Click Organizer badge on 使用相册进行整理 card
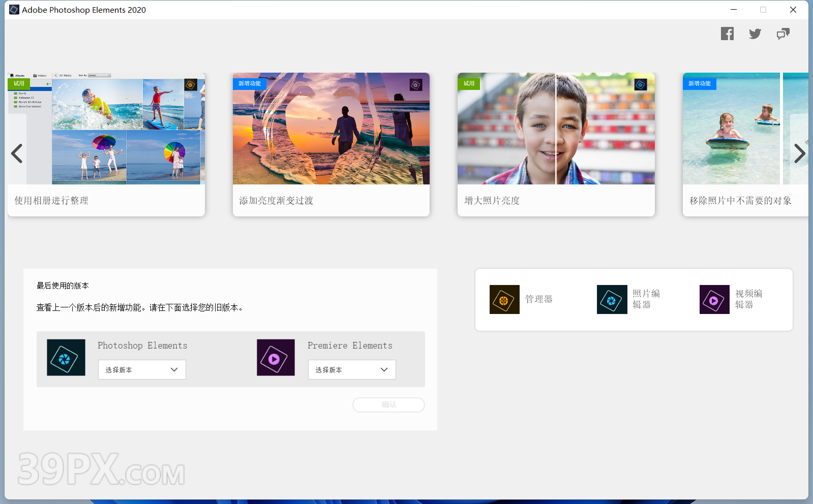Screen dimensions: 813x504 pyautogui.click(x=191, y=85)
